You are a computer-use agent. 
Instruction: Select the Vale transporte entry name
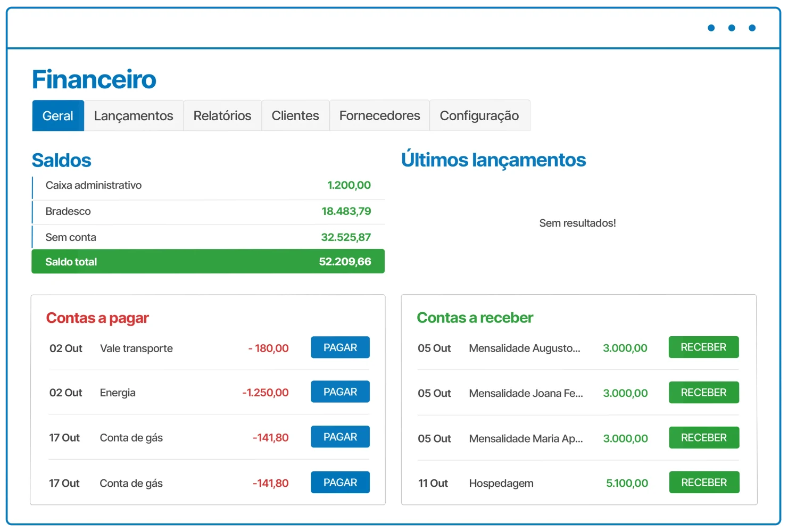coord(136,348)
